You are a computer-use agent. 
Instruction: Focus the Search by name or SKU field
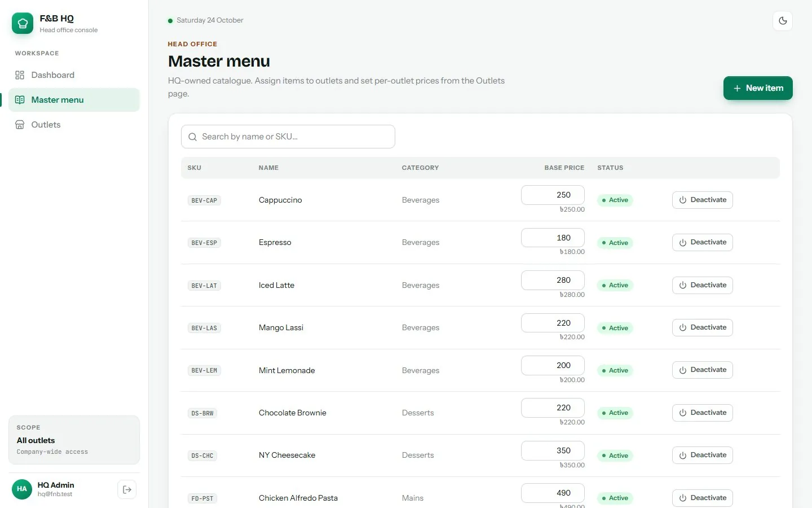pos(288,137)
